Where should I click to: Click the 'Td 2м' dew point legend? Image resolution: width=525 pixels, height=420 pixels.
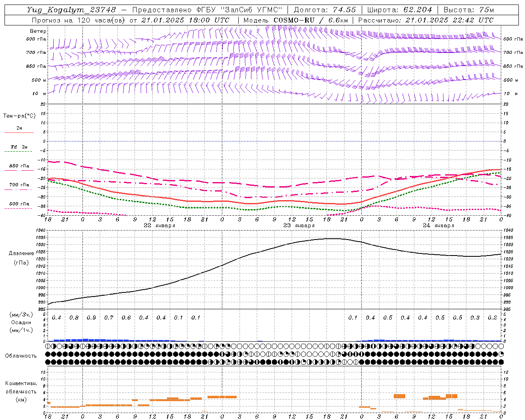tap(19, 147)
